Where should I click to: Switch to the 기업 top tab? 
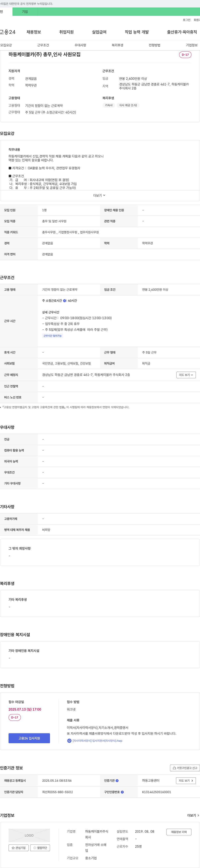(25, 11)
